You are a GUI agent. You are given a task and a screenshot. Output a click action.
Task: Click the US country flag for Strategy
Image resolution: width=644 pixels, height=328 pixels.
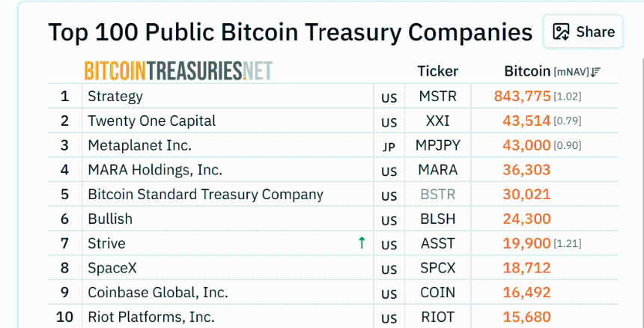click(389, 98)
